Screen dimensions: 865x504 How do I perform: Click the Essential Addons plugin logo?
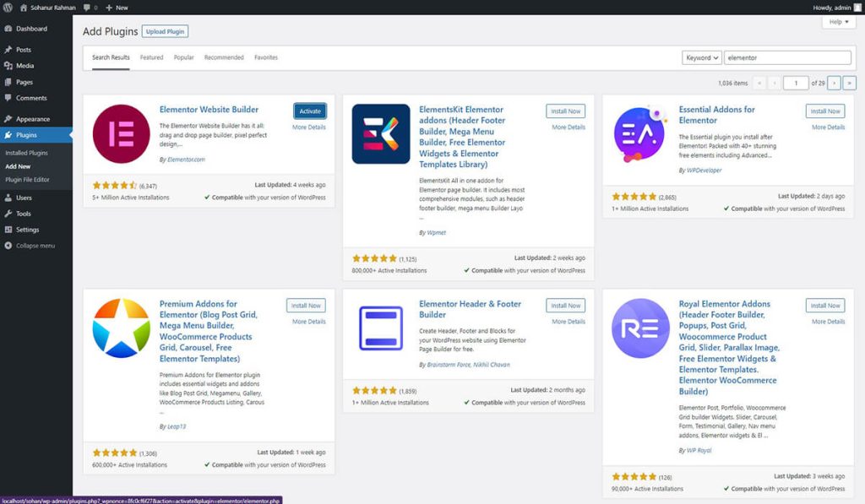[x=640, y=134]
